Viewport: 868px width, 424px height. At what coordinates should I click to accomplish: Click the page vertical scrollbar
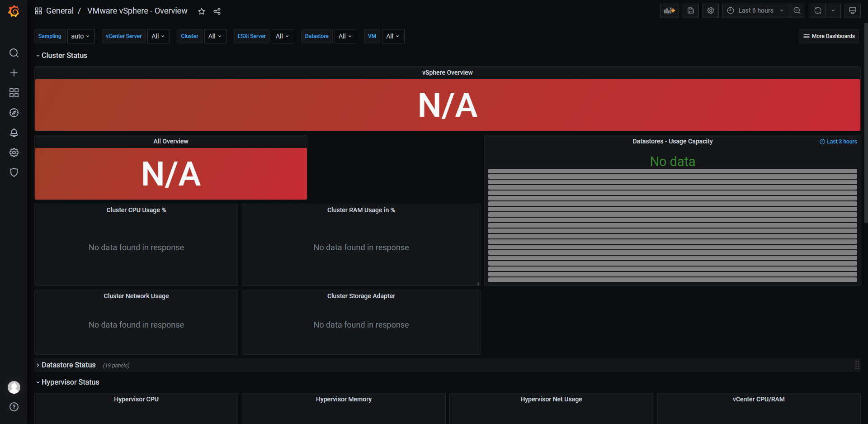866,122
